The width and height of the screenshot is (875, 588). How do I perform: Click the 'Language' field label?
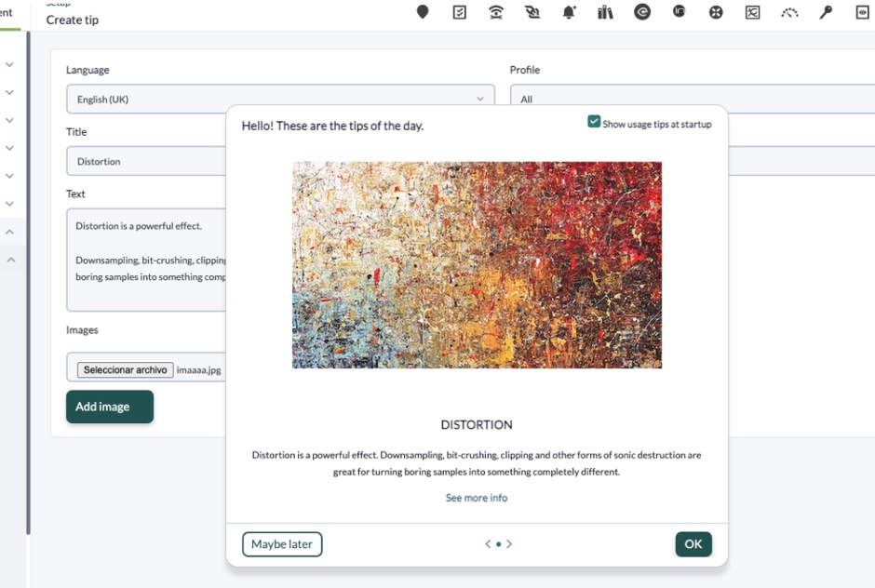(87, 71)
